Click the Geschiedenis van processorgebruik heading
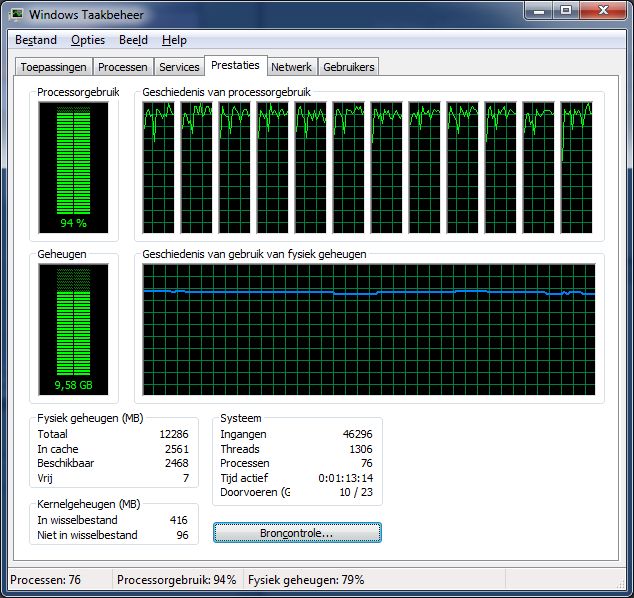Image resolution: width=634 pixels, height=598 pixels. pyautogui.click(x=226, y=92)
